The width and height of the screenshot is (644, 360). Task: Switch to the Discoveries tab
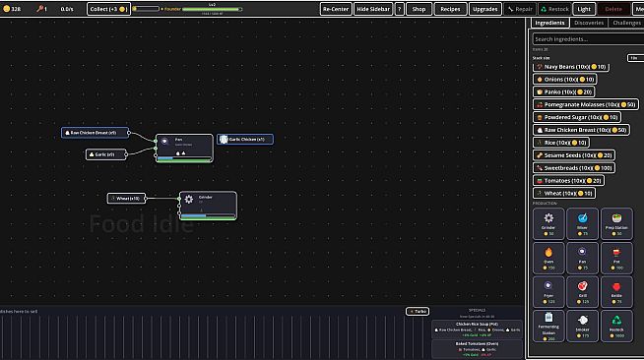[589, 23]
